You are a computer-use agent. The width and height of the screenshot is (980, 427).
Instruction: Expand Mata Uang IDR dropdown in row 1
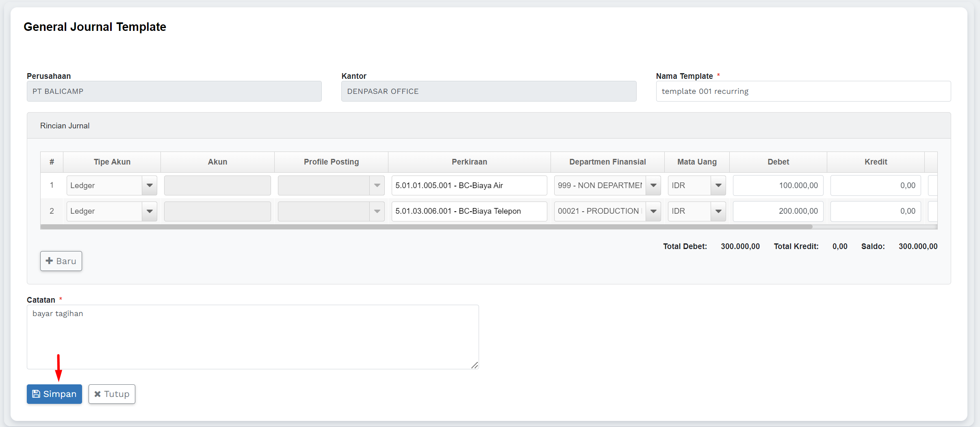pos(718,186)
